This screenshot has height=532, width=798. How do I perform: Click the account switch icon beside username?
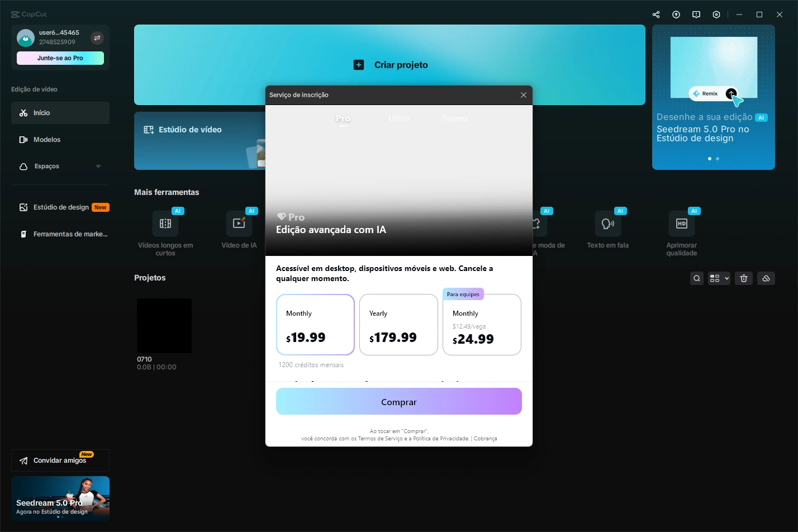(x=97, y=38)
